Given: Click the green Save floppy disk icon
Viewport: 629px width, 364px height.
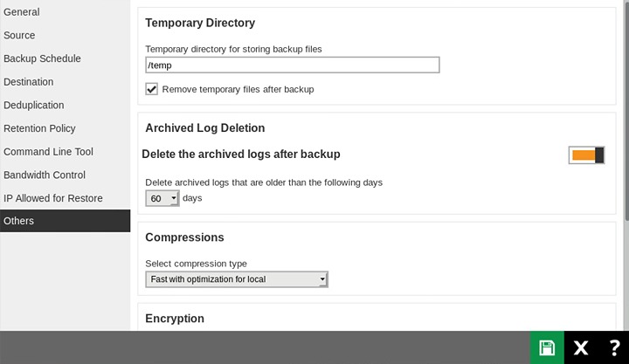Looking at the screenshot, I should (547, 347).
